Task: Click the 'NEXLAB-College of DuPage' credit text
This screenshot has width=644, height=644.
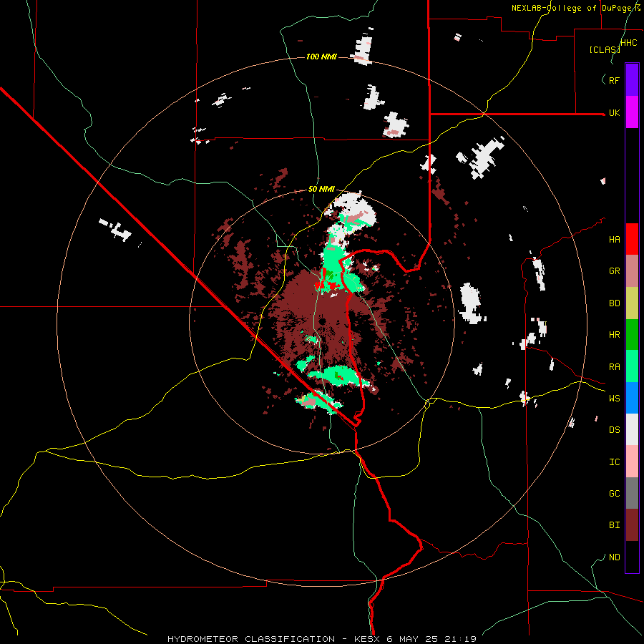Action: (x=574, y=8)
